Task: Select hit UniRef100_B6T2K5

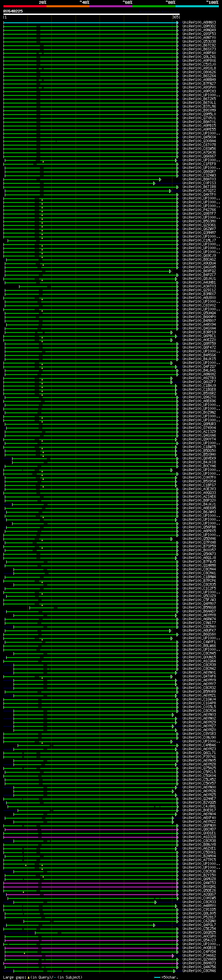Action: click(x=199, y=99)
